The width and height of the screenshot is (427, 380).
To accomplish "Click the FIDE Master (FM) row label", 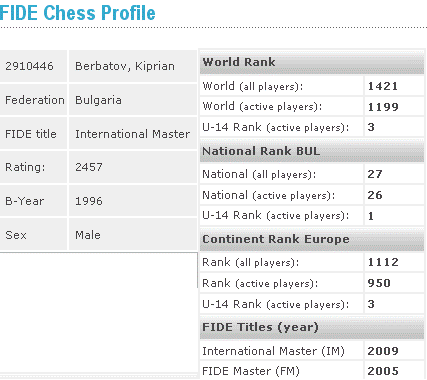I will point(251,371).
